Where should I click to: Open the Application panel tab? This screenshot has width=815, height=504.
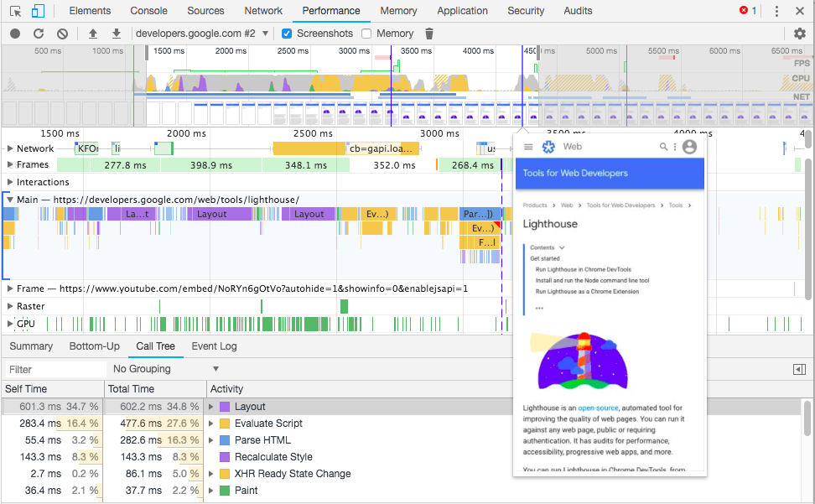pyautogui.click(x=463, y=11)
